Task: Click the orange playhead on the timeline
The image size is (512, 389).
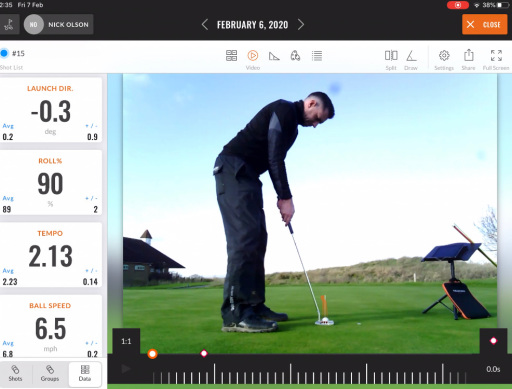Action: [152, 354]
